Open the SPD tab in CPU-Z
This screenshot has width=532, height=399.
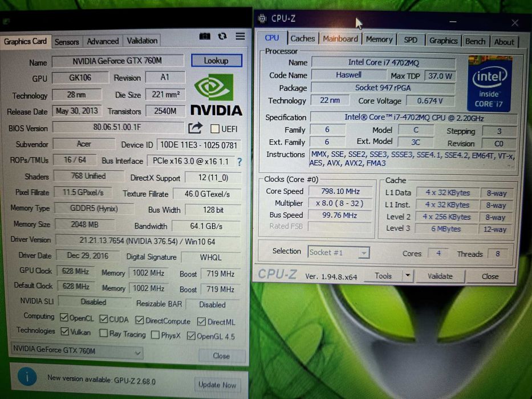click(x=411, y=40)
